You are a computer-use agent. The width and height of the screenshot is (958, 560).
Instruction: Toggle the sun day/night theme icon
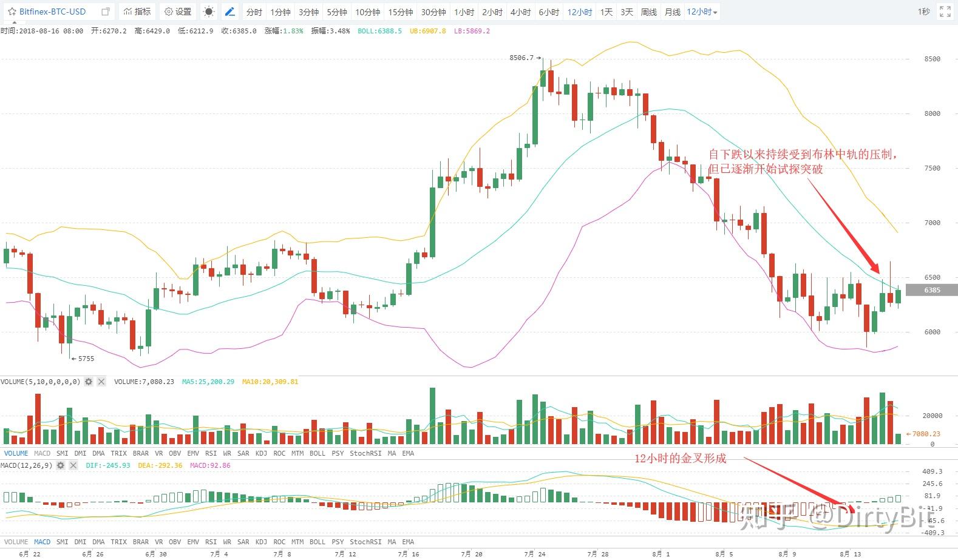(x=208, y=12)
